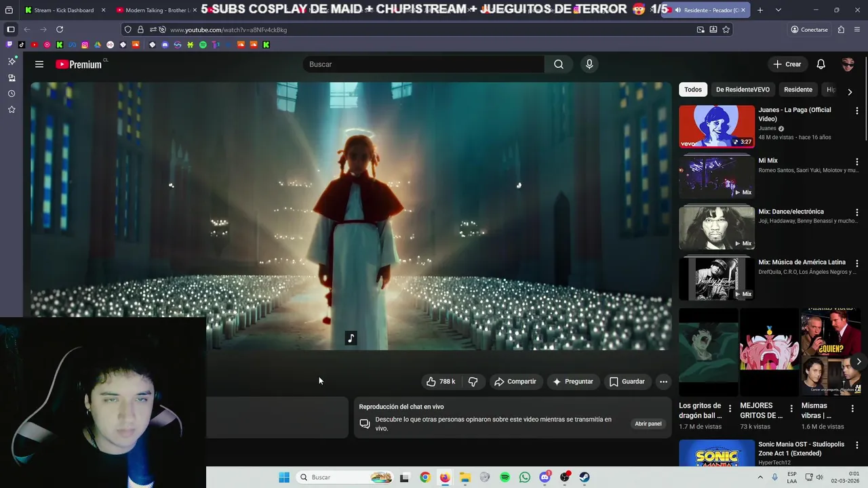Save video with the Guardar button

pyautogui.click(x=627, y=382)
